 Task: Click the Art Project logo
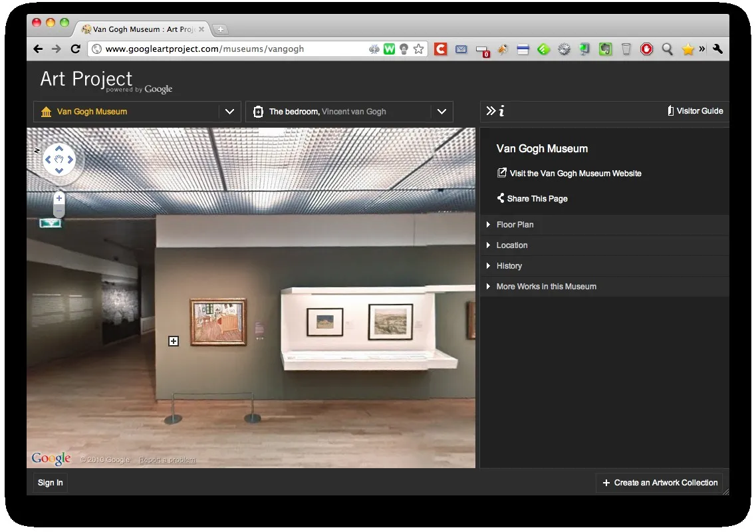tap(106, 81)
